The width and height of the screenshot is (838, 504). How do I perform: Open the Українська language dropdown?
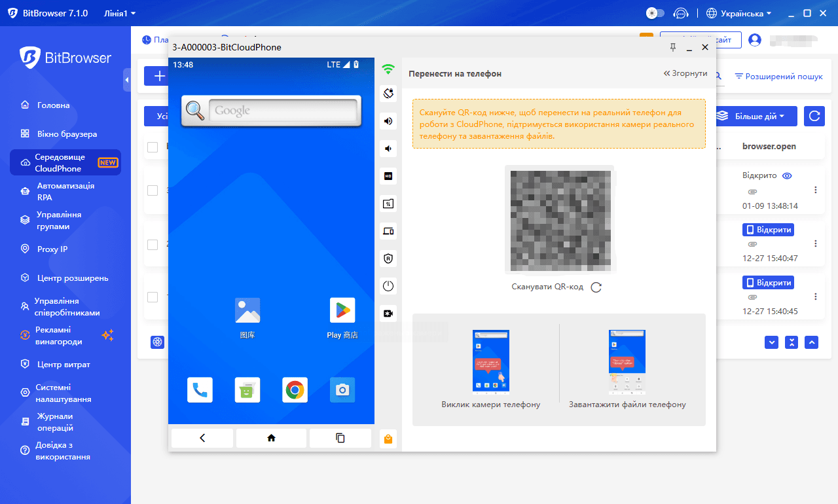(x=739, y=13)
